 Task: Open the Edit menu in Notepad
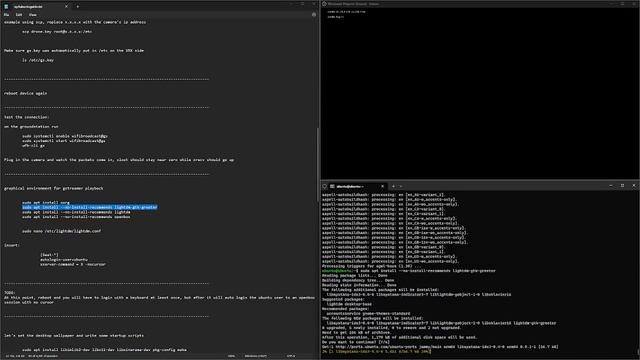19,15
